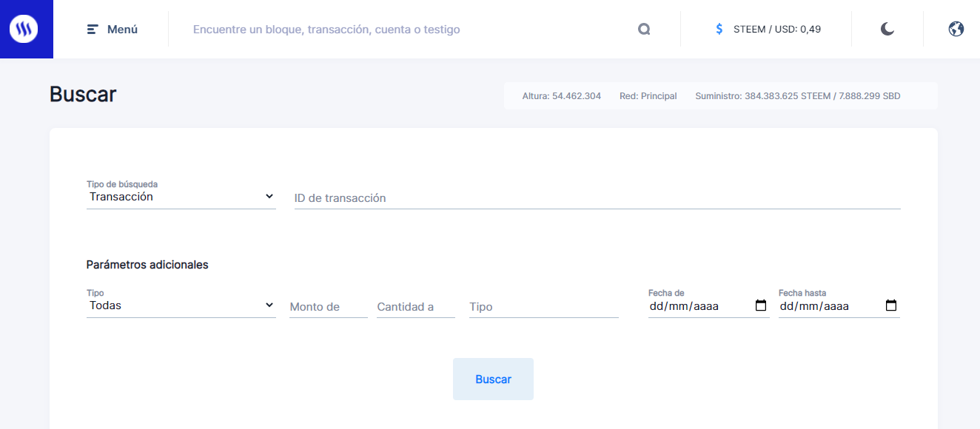Open the Fecha de calendar picker icon

point(760,305)
